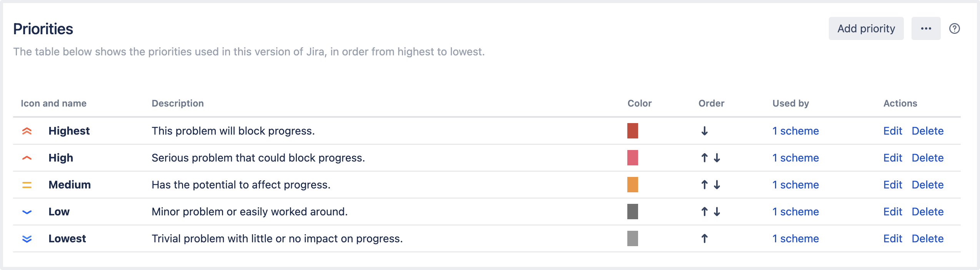Move High priority down in order

(717, 158)
